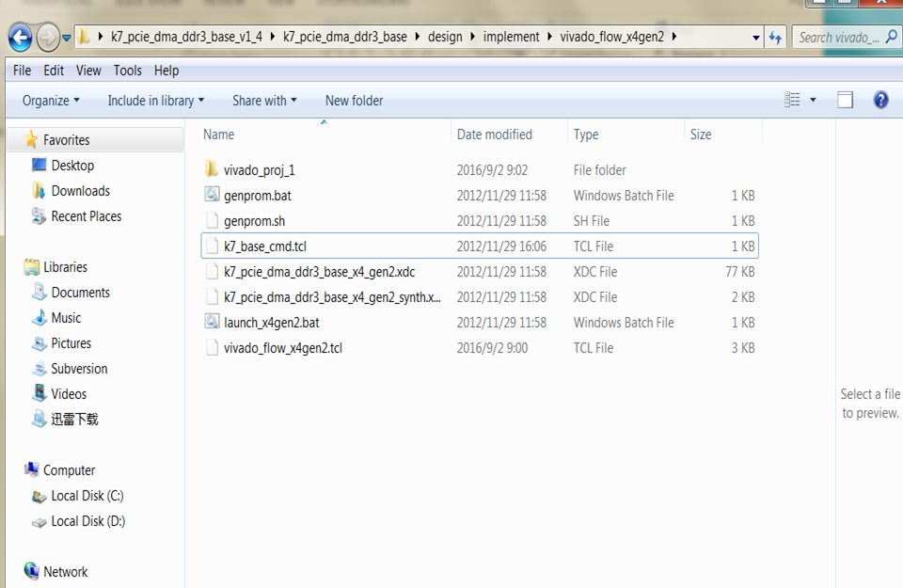
Task: Select the vivado_flow_x4gen2.tcl file
Action: point(282,348)
